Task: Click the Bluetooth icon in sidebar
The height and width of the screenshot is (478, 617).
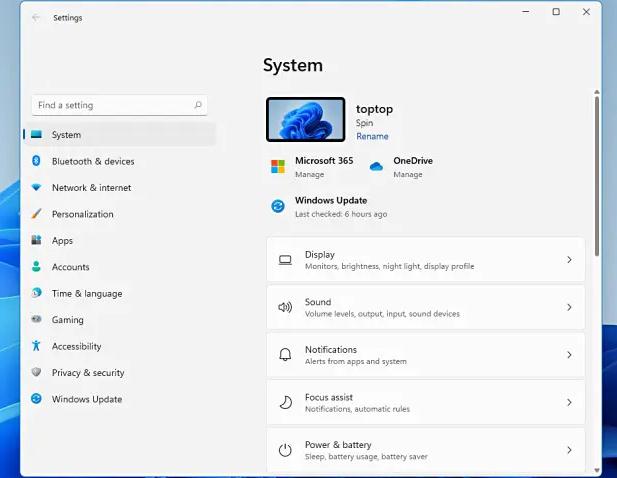Action: point(36,161)
